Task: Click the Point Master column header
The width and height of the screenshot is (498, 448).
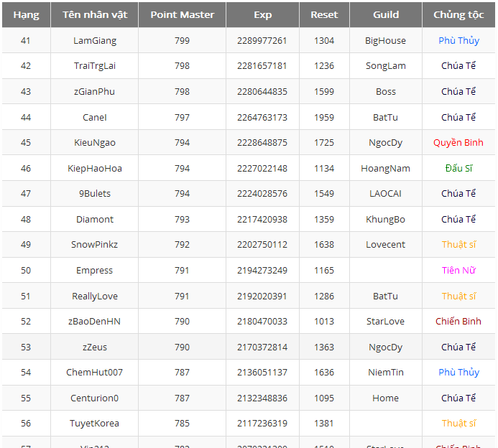Action: 182,15
